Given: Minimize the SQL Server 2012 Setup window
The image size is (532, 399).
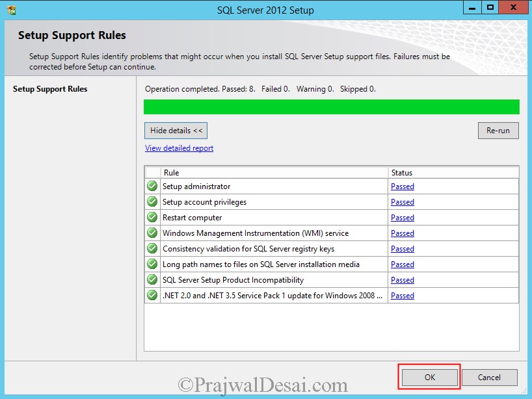Looking at the screenshot, I should [x=472, y=7].
